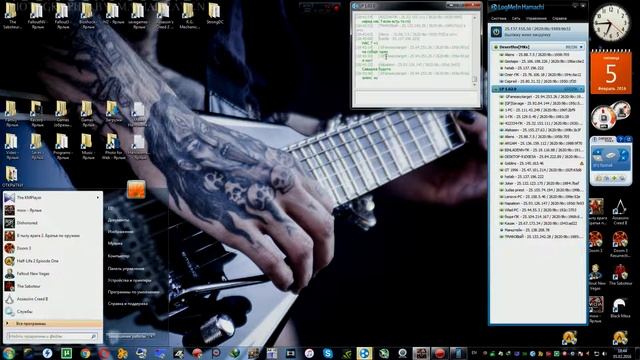Open Изображения from the Start menu
This screenshot has height=360, width=640.
coord(120,231)
